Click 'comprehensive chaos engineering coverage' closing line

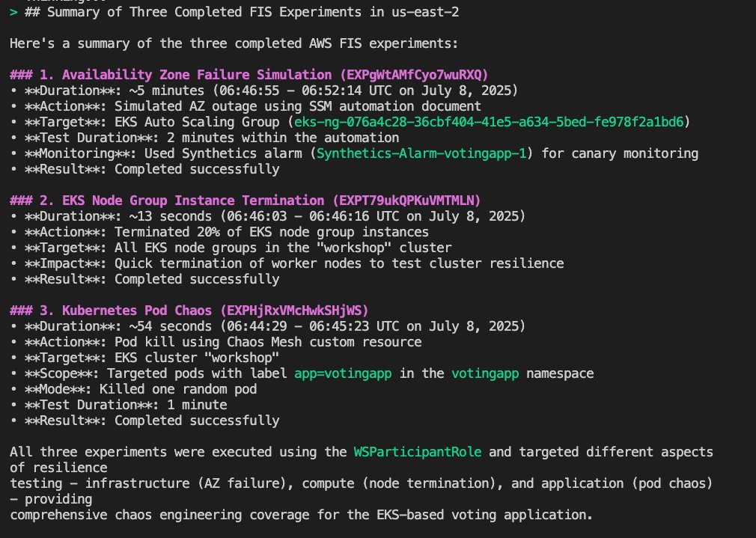(x=301, y=515)
